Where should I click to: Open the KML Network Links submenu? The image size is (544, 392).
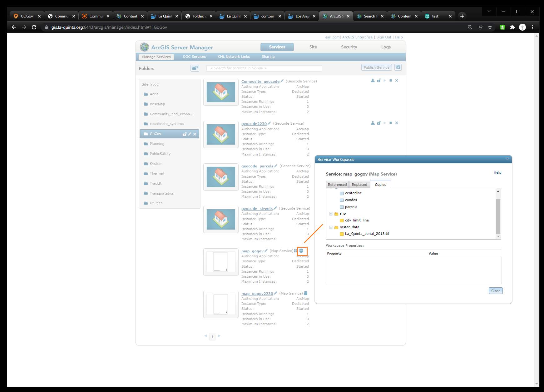pos(234,57)
